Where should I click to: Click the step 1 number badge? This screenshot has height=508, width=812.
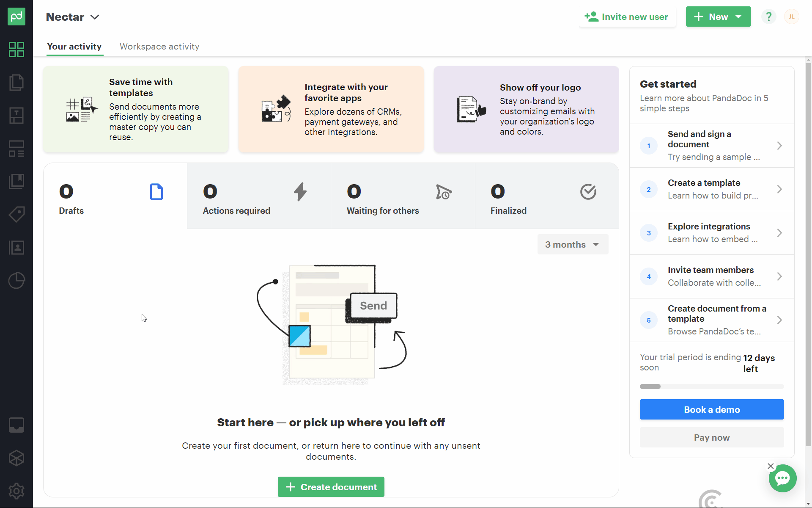click(649, 146)
